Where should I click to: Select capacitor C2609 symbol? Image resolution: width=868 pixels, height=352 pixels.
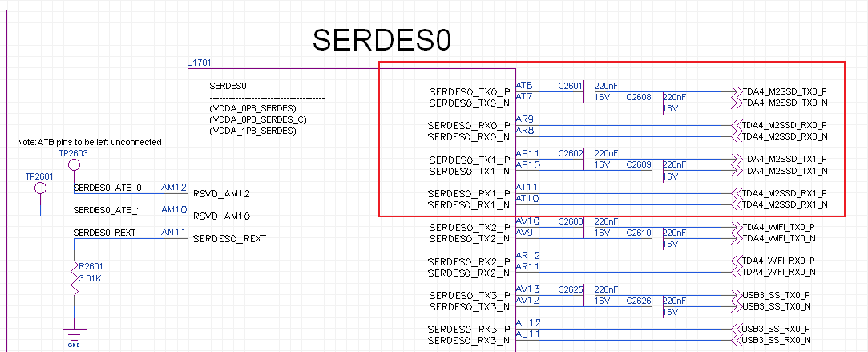(x=657, y=171)
